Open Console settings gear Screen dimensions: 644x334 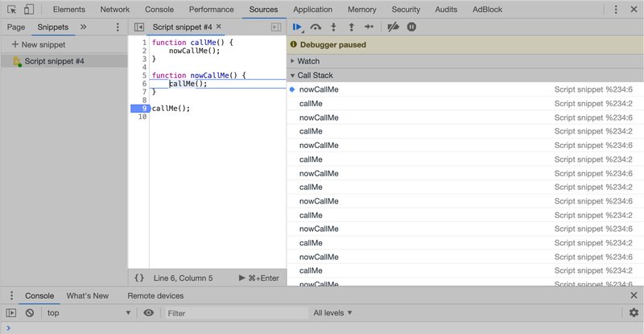coord(634,313)
